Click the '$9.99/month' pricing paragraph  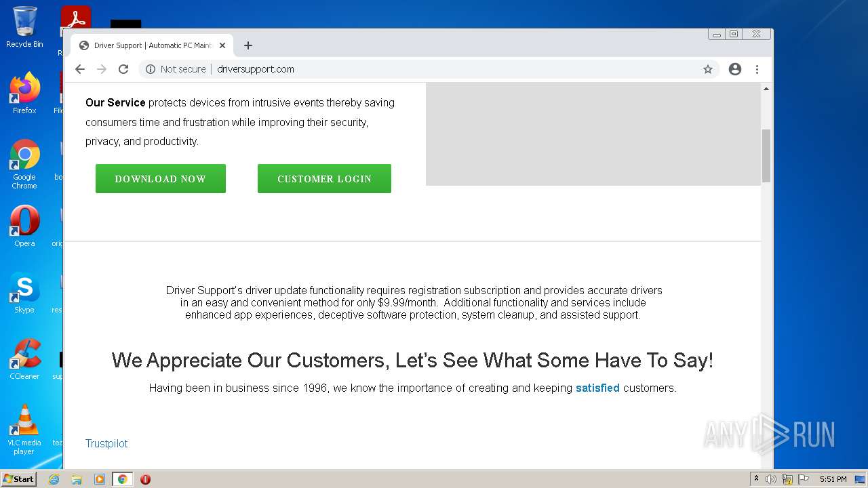click(414, 302)
